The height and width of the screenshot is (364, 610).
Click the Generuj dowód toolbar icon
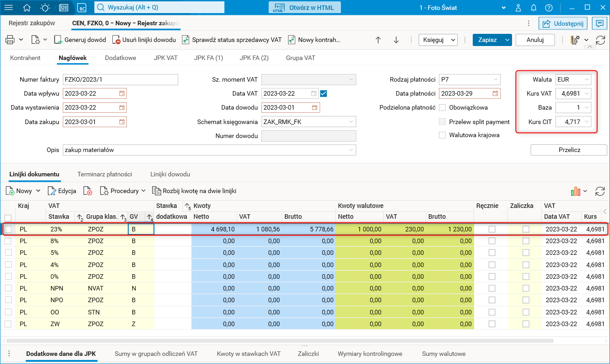pos(58,40)
